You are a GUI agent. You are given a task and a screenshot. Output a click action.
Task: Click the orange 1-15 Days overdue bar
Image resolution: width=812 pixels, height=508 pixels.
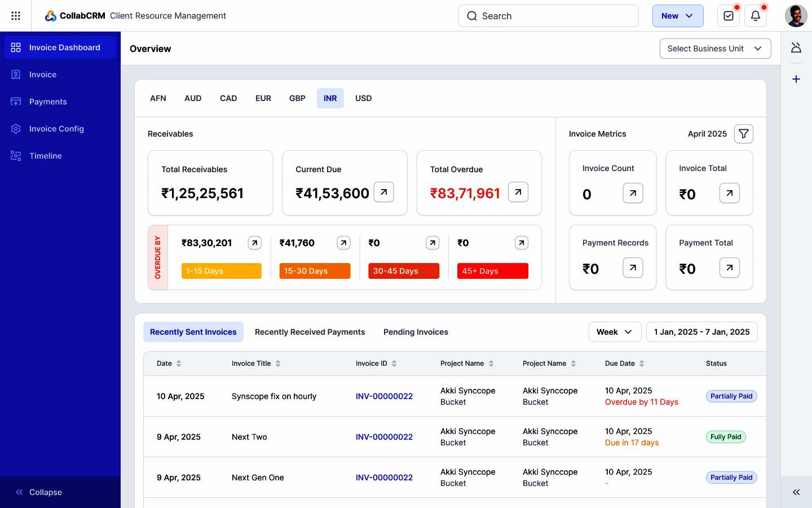(x=221, y=271)
